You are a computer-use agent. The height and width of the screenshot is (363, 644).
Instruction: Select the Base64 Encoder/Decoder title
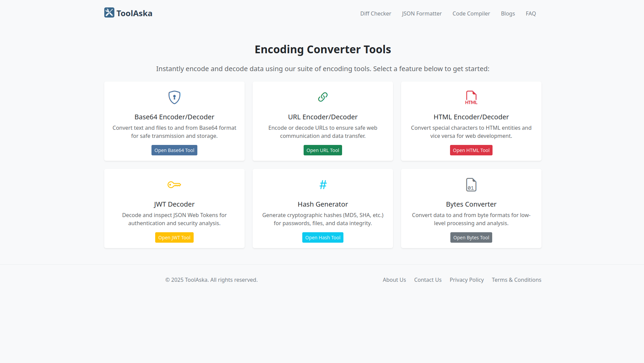(x=174, y=117)
